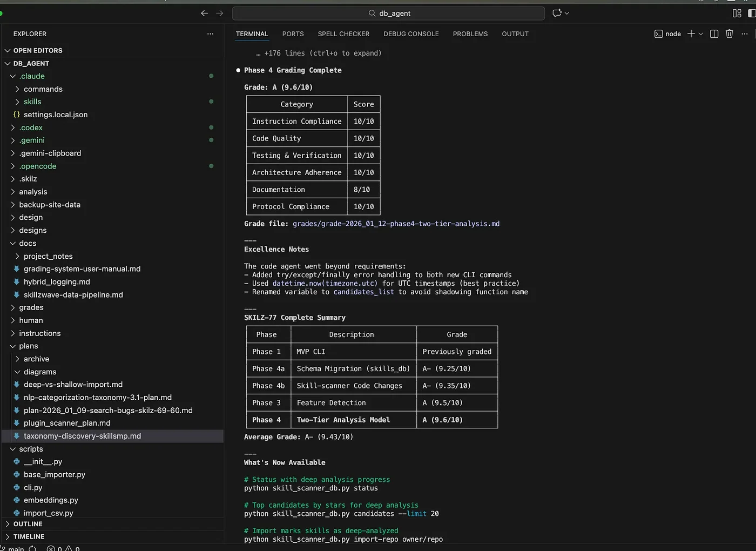This screenshot has height=551, width=756.
Task: Open the AI chat icon
Action: (x=557, y=14)
